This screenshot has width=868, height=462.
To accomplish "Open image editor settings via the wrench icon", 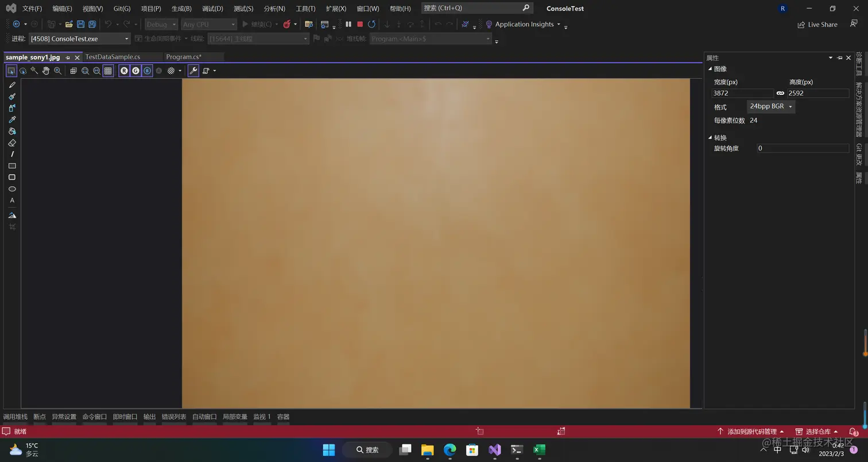I will click(x=193, y=70).
